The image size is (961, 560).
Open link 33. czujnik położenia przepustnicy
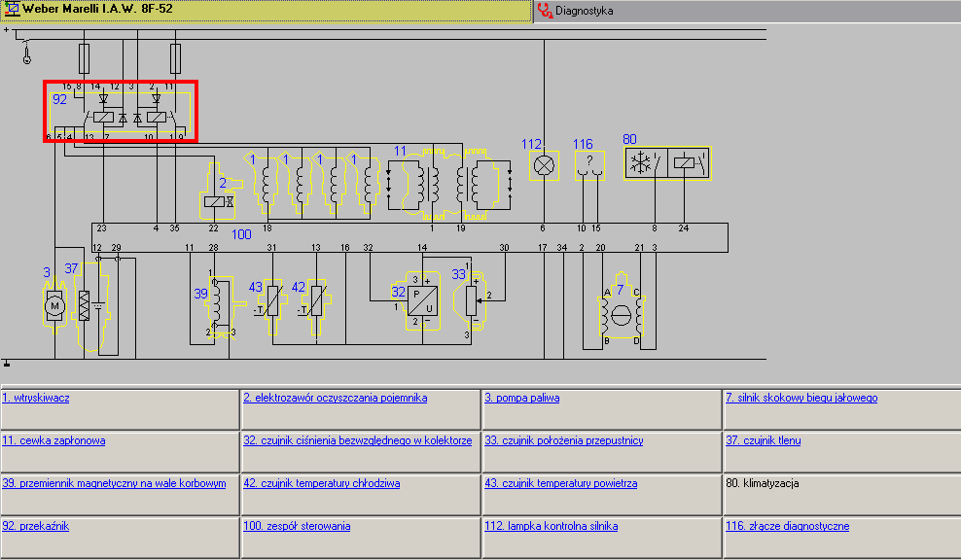pyautogui.click(x=564, y=440)
